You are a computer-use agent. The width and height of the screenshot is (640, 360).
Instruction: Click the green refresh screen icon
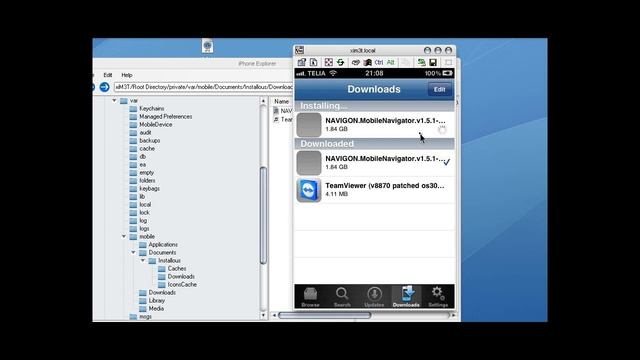coord(340,62)
